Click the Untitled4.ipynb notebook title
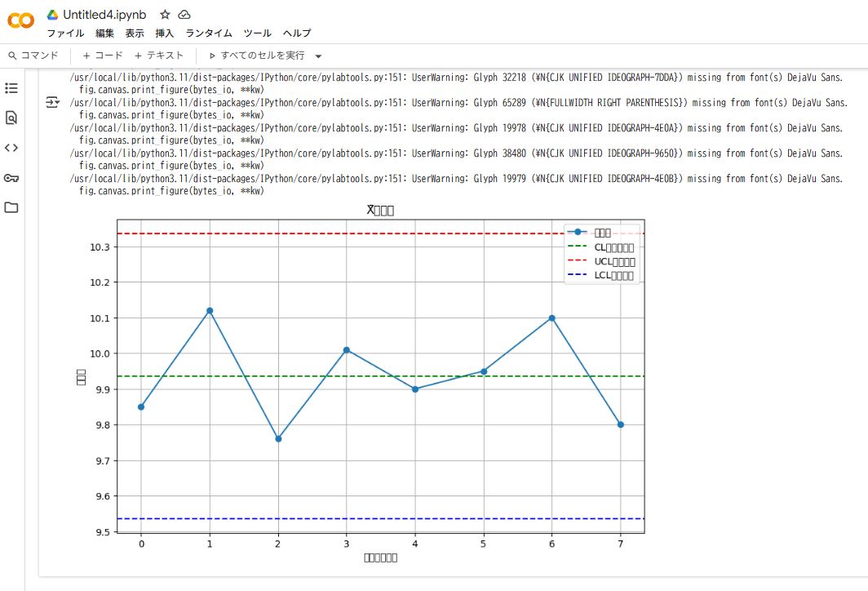 click(x=104, y=15)
